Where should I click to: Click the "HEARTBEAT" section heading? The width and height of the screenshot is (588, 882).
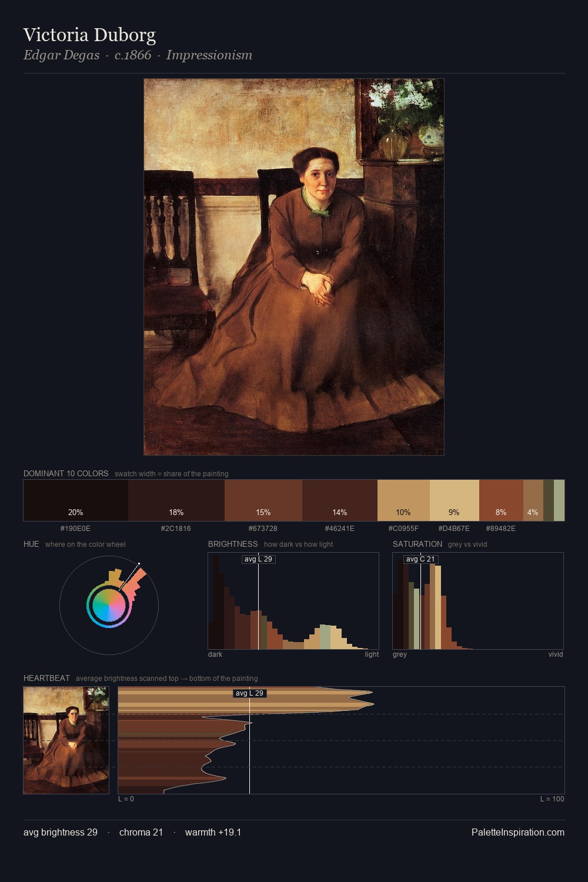coord(46,678)
